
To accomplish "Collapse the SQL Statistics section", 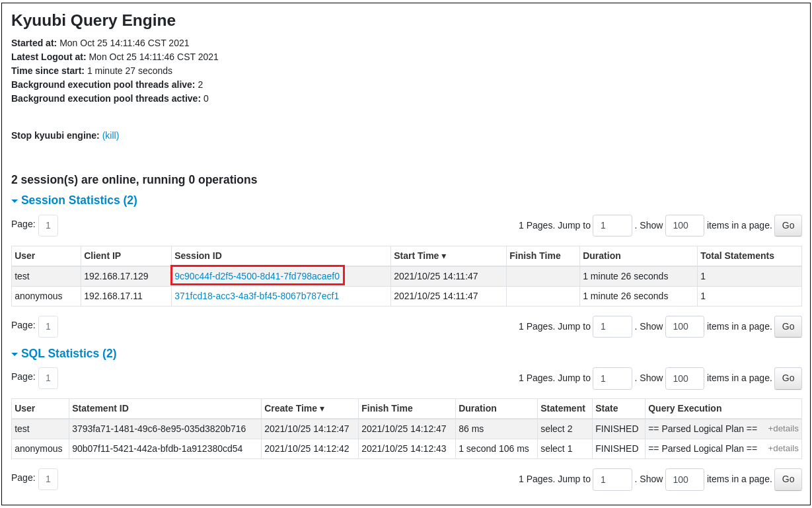I will tap(64, 353).
